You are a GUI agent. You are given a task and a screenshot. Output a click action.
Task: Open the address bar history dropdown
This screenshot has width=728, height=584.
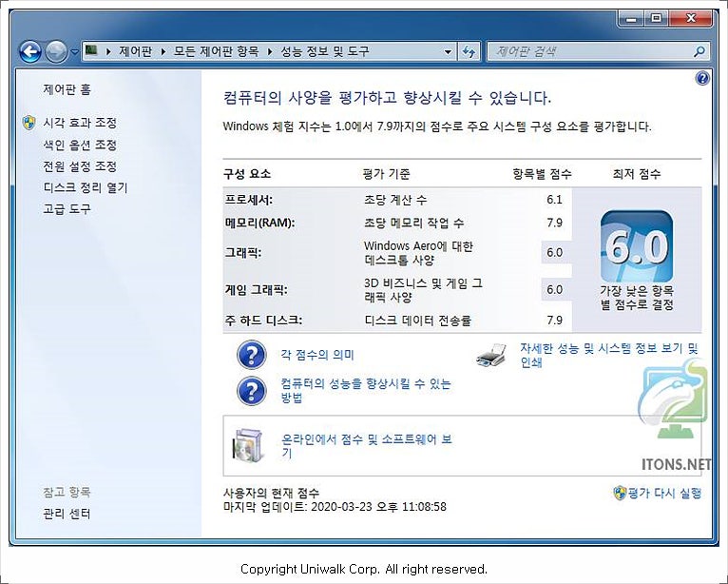click(x=448, y=51)
